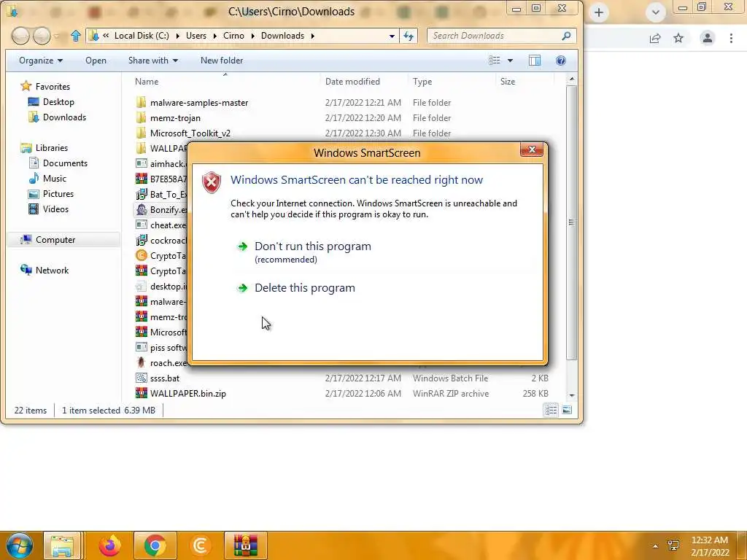Click the Back navigation arrow in Explorer

[20, 36]
